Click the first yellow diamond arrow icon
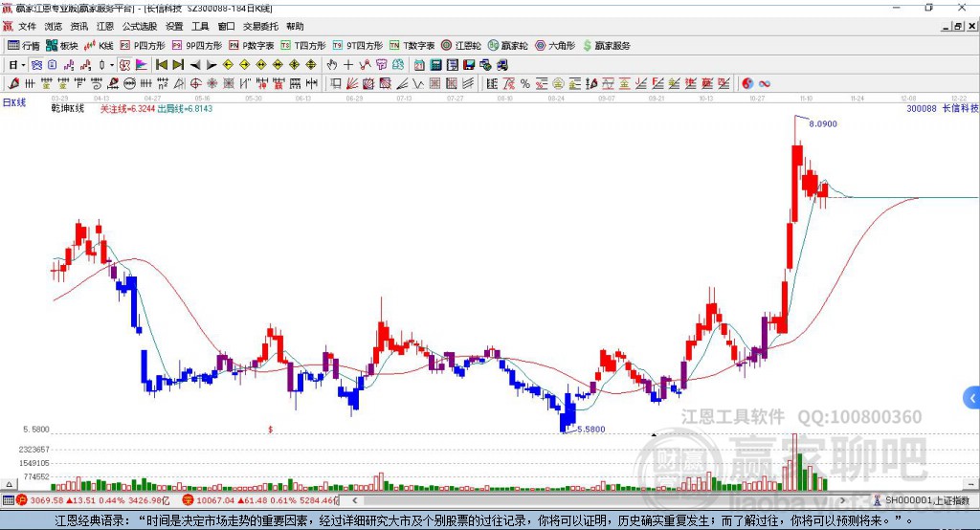 tap(228, 64)
